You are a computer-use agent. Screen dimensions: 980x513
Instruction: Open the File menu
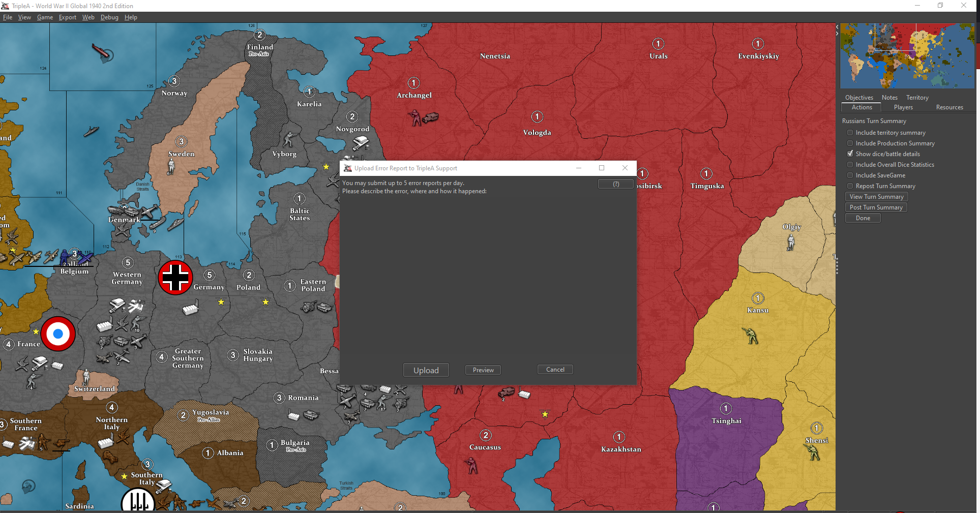(8, 17)
